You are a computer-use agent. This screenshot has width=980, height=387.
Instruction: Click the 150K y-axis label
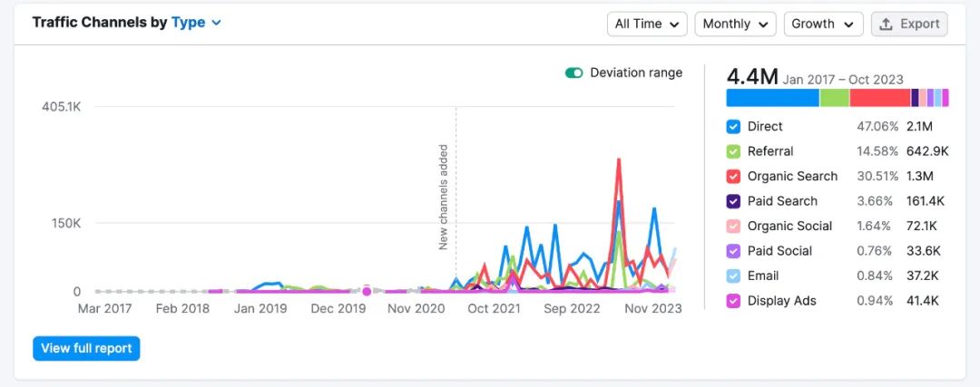[66, 224]
